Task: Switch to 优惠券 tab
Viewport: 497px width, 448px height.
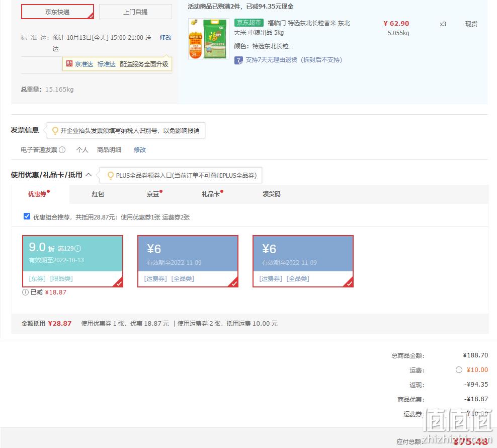Action: point(37,194)
